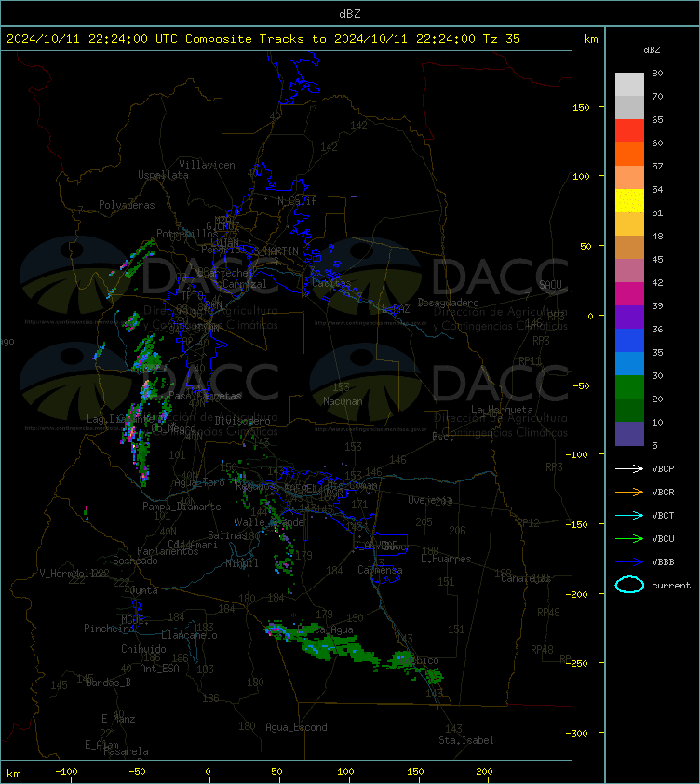Click the cyan 'current' ellipse icon
700x784 pixels.
[x=629, y=585]
